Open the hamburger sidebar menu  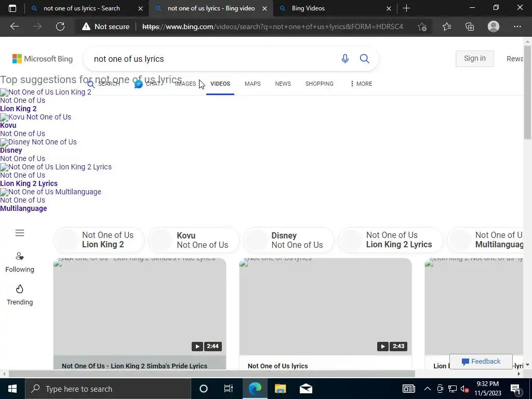pyautogui.click(x=20, y=233)
